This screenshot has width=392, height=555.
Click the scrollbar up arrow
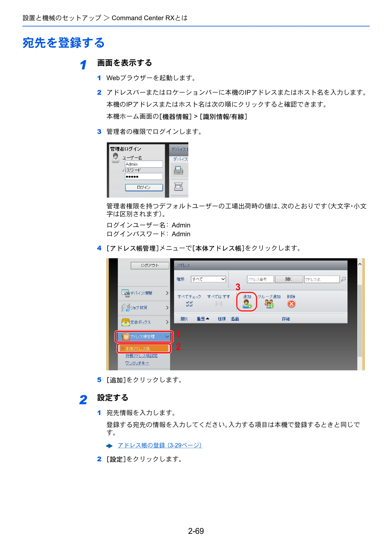(x=360, y=264)
